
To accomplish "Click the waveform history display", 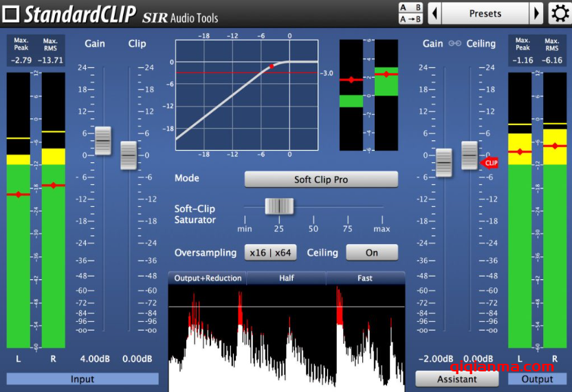I will pyautogui.click(x=287, y=338).
